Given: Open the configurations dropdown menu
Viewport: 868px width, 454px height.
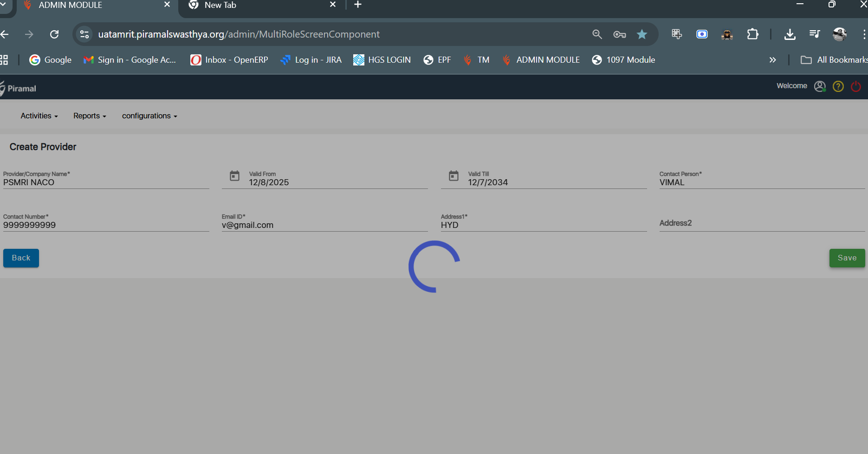Looking at the screenshot, I should tap(149, 116).
